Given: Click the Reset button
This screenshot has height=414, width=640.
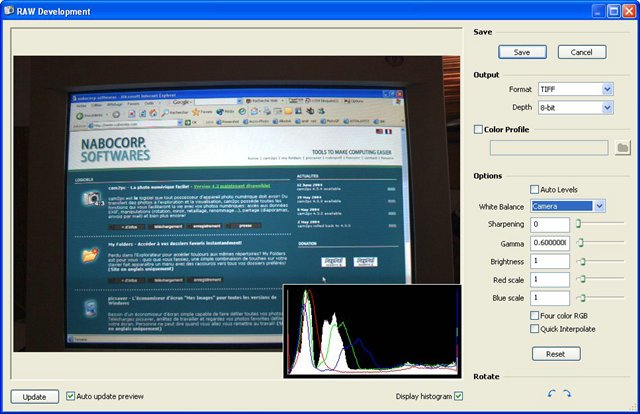Looking at the screenshot, I should click(x=556, y=354).
